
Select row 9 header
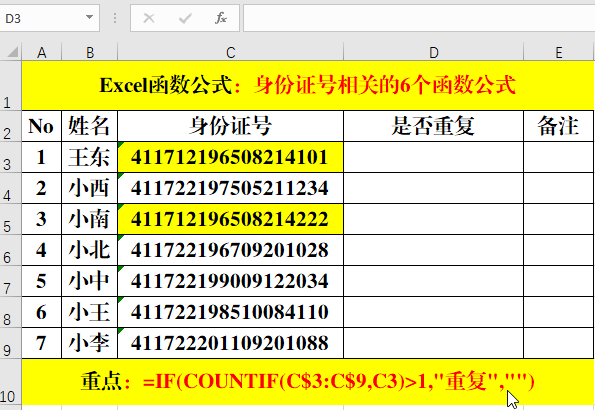coord(11,343)
